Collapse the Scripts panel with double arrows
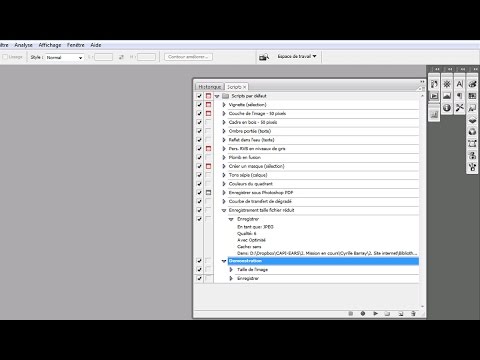480x360 pixels. [x=422, y=82]
